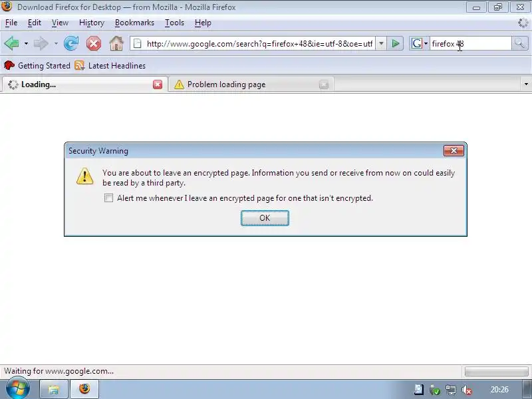
Task: Click the green Back arrow button
Action: [x=11, y=43]
